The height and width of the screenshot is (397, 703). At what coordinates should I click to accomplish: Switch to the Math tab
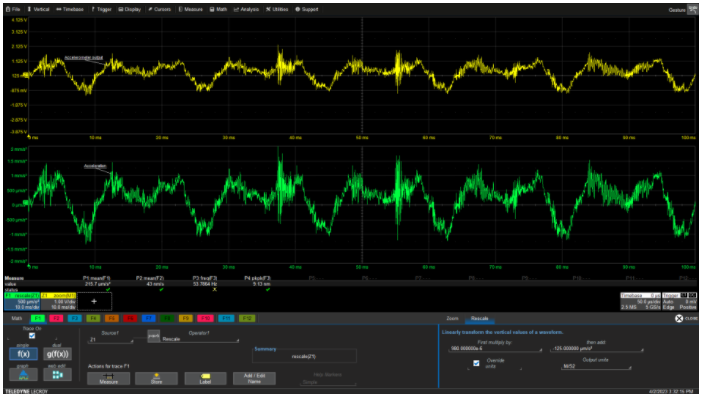pyautogui.click(x=17, y=318)
